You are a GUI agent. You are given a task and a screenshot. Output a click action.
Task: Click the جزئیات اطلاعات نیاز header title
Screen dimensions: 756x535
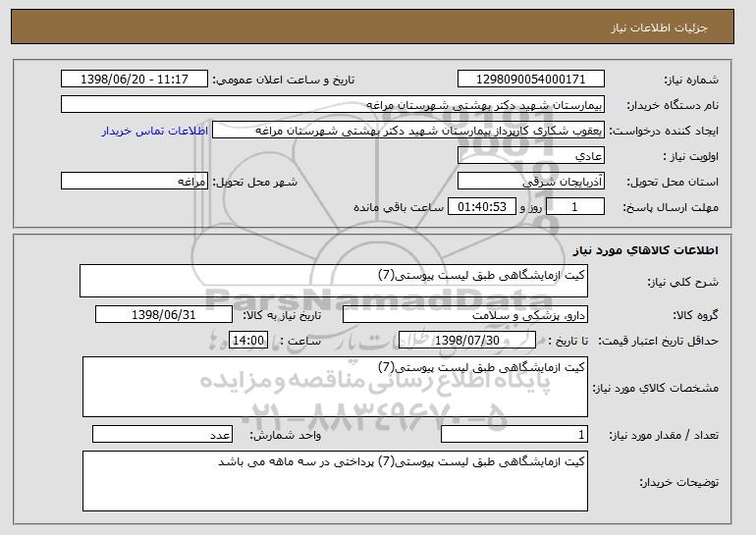point(660,27)
